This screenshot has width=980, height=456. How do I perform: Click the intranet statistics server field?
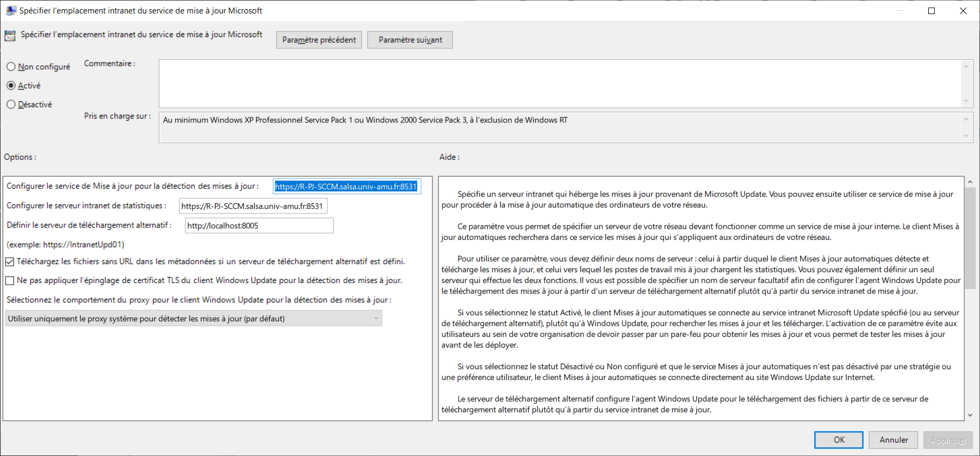(x=253, y=206)
